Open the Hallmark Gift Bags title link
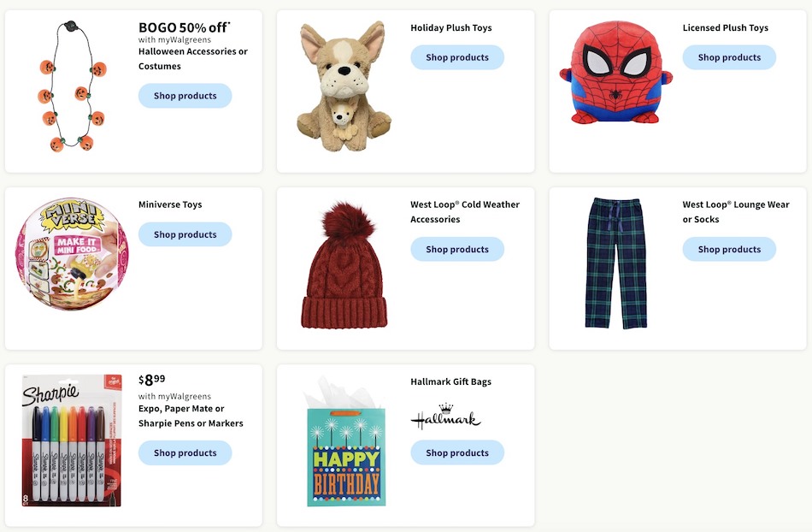Screen dimensions: 812x532 coord(450,381)
